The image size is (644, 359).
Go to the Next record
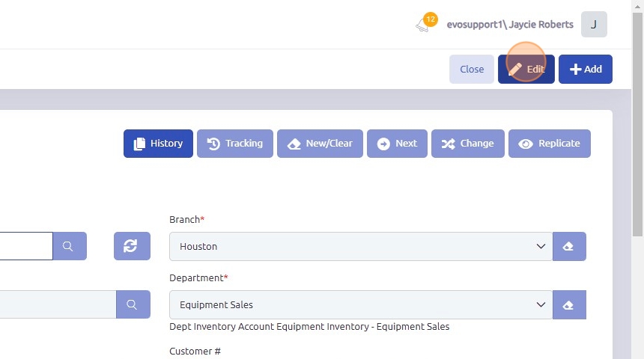pos(397,144)
